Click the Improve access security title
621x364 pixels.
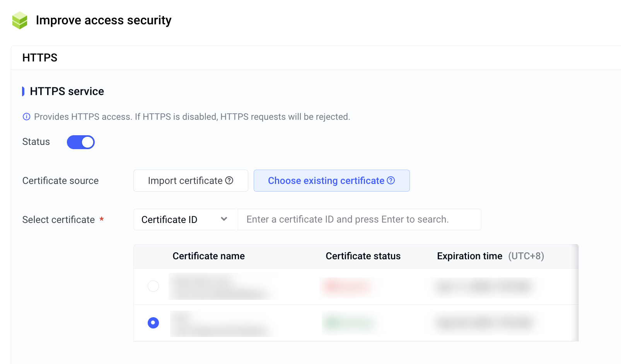(x=104, y=20)
